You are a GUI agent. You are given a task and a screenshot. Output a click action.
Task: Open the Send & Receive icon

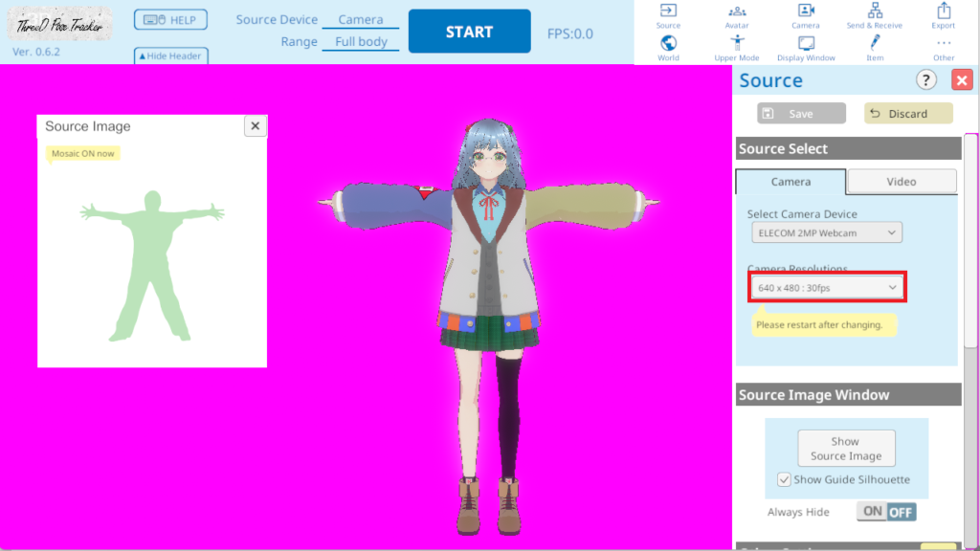[875, 16]
